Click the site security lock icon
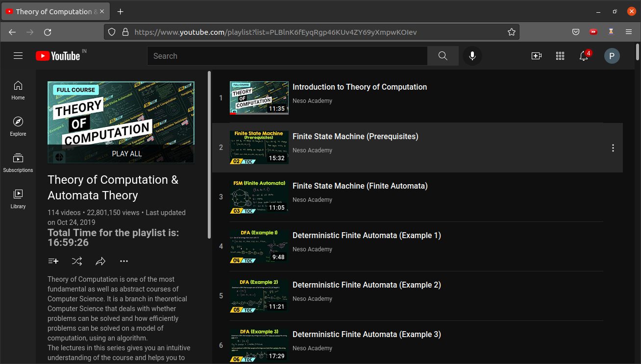Image resolution: width=641 pixels, height=364 pixels. click(x=125, y=32)
